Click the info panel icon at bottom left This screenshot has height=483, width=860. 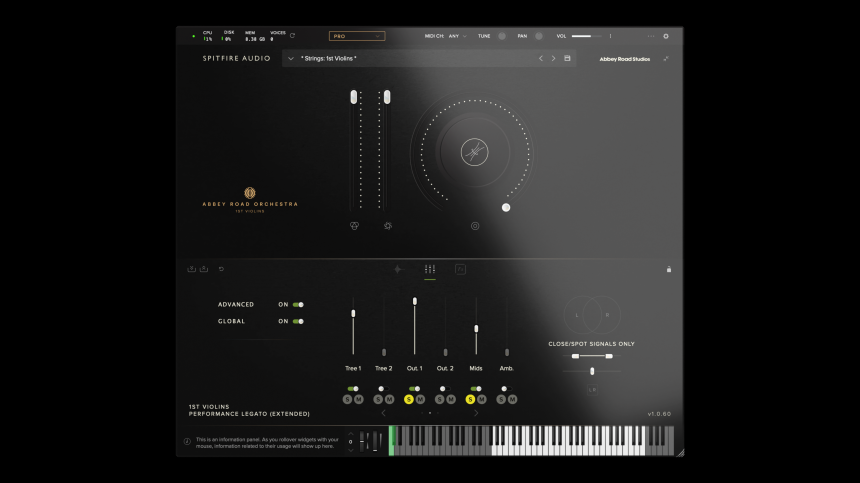(187, 441)
